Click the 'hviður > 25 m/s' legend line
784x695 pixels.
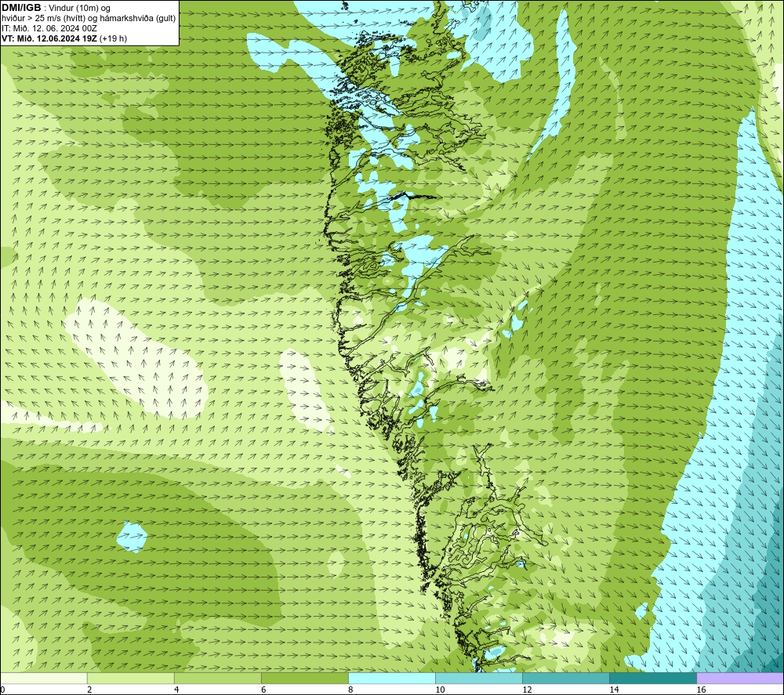point(89,18)
